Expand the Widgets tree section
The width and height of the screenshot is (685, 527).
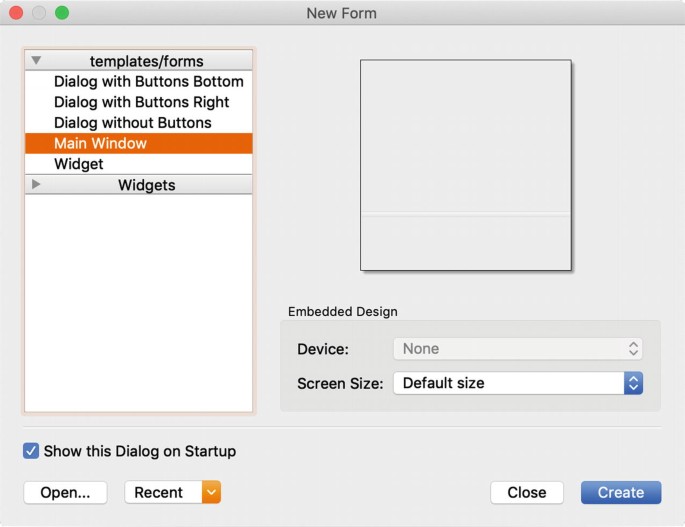pos(37,184)
